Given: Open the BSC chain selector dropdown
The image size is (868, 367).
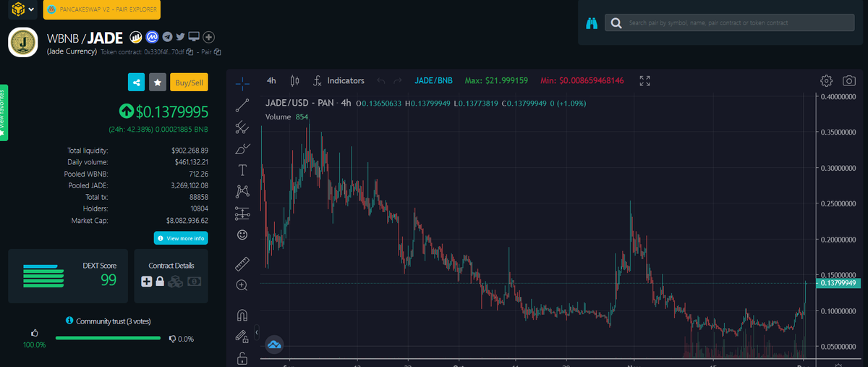Looking at the screenshot, I should click(x=22, y=10).
